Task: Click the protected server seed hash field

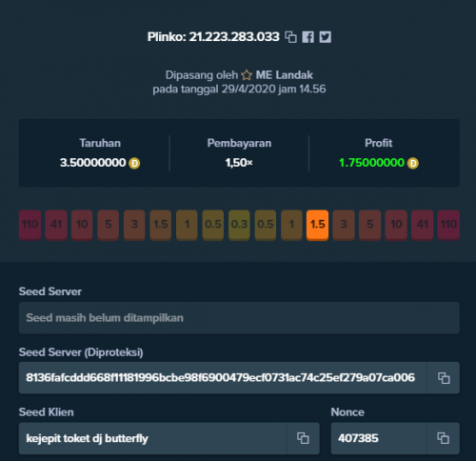Action: click(223, 378)
